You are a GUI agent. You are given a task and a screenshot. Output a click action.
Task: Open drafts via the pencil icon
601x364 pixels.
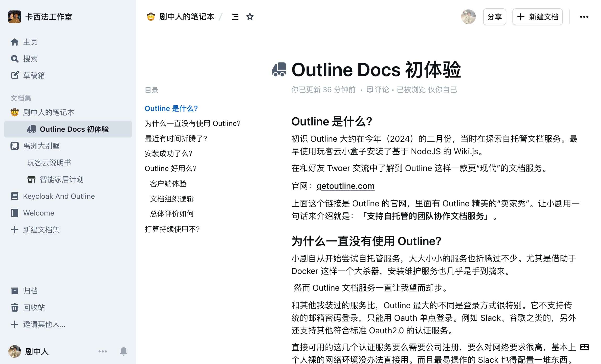15,75
